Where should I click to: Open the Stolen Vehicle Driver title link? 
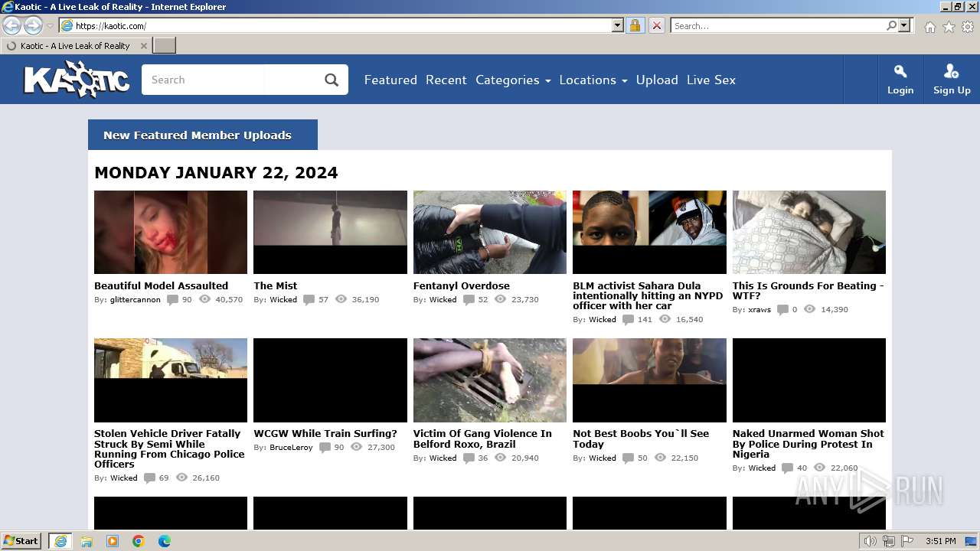[x=169, y=448]
